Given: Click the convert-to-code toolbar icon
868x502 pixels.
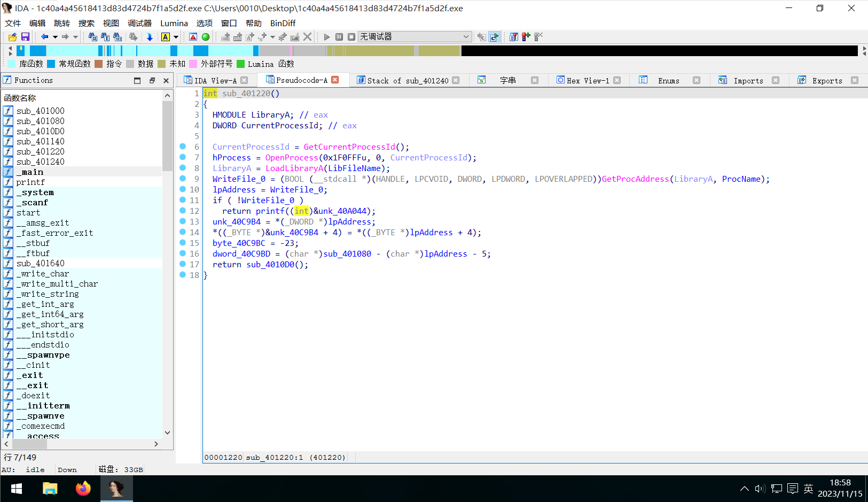Looking at the screenshot, I should coord(225,37).
